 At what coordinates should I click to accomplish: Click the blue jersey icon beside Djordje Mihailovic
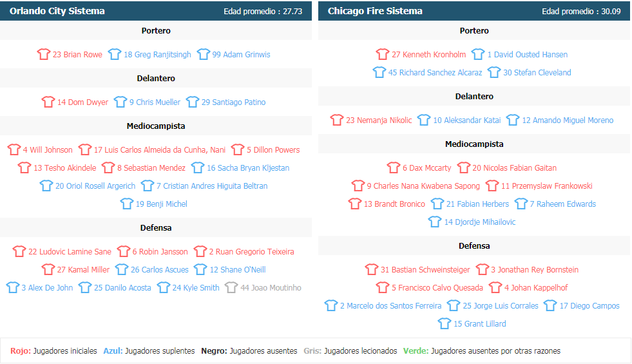(434, 222)
